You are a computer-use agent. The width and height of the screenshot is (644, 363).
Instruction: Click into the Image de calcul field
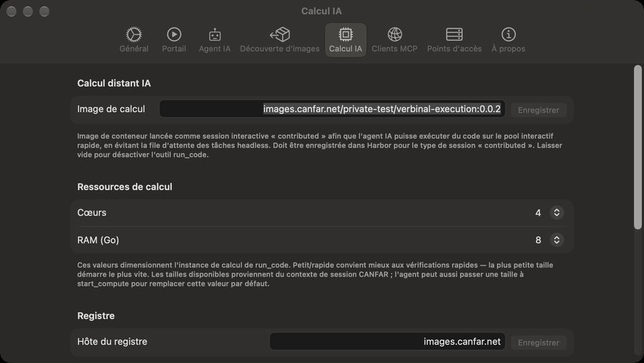point(332,109)
